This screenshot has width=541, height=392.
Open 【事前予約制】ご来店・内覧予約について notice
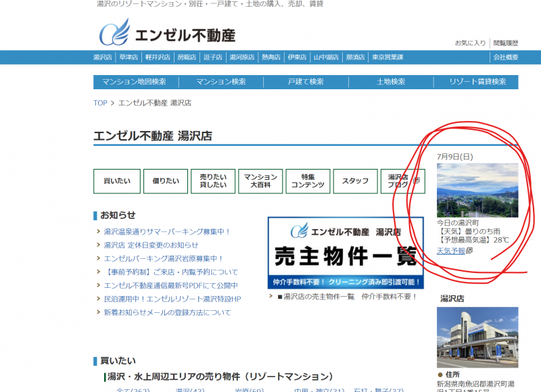point(171,272)
